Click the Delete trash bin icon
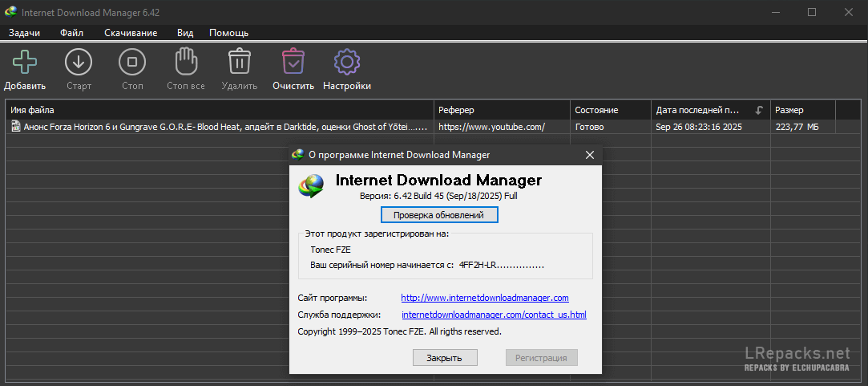 [x=239, y=62]
